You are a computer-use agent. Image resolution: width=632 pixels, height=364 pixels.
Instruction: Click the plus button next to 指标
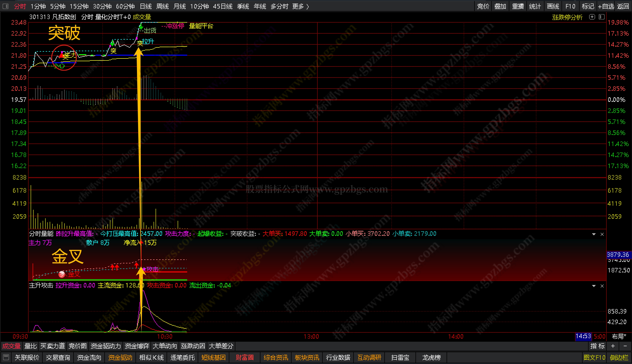(x=613, y=346)
